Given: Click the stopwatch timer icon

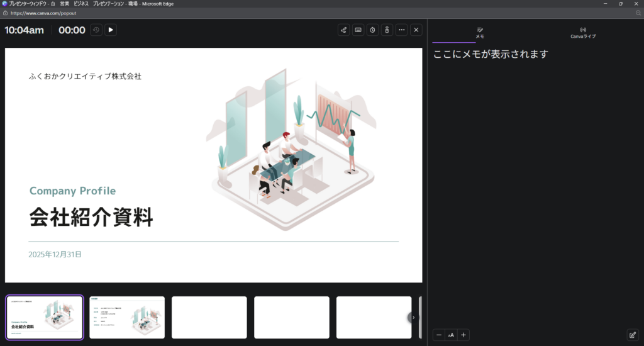Looking at the screenshot, I should [x=372, y=30].
